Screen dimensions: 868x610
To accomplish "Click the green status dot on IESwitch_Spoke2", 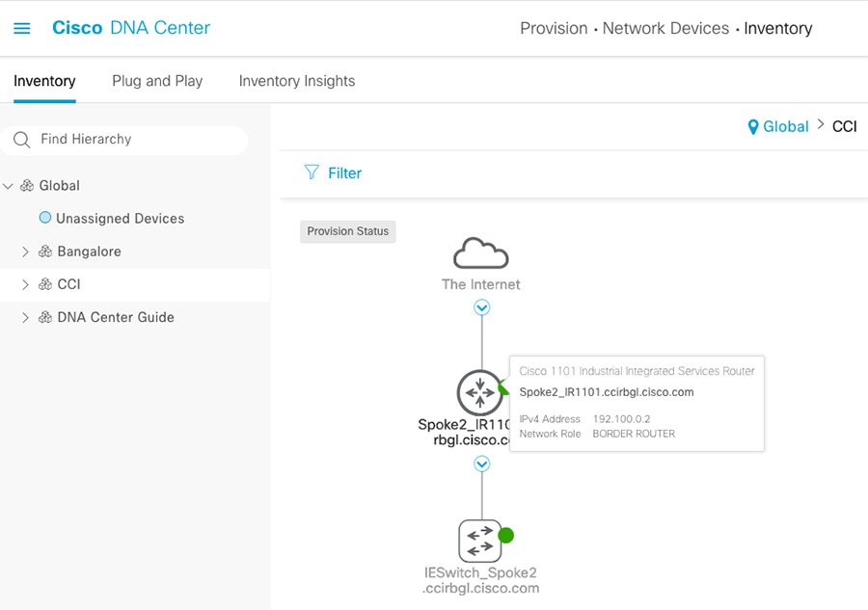I will [506, 536].
